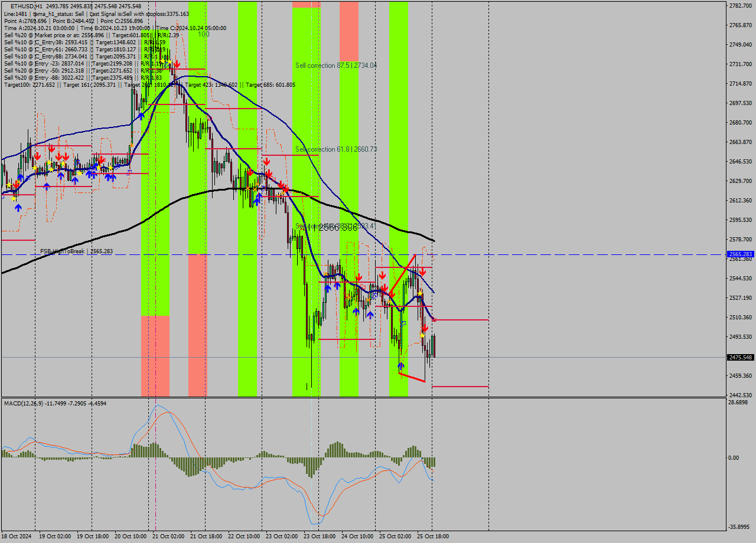Click the MACD(12,26,9) indicator label
Screen dimensions: 756x543
coord(56,403)
